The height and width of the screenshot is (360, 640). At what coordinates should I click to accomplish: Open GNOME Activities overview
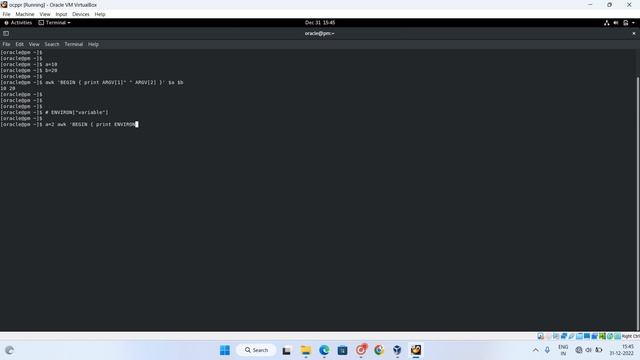[18, 23]
